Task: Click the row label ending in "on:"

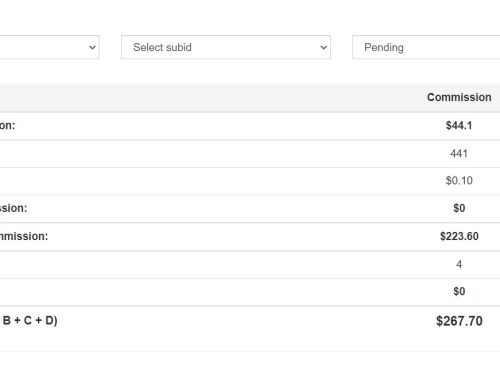Action: 7,126
